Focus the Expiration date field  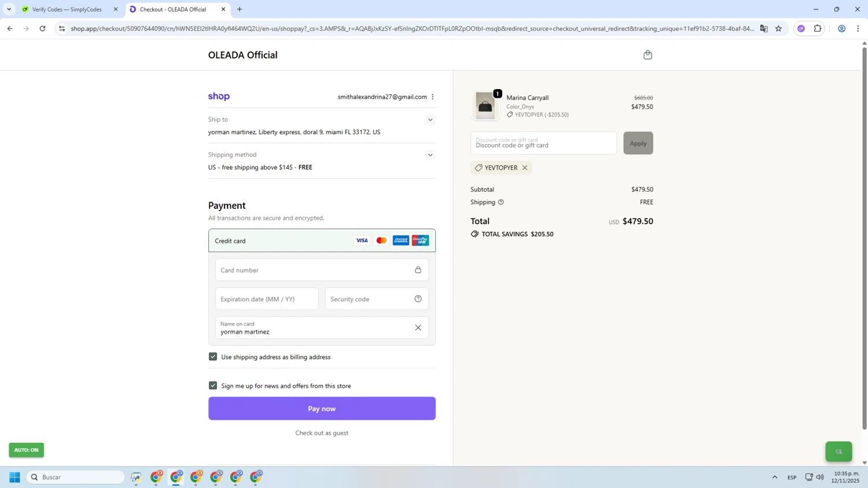[x=267, y=299]
